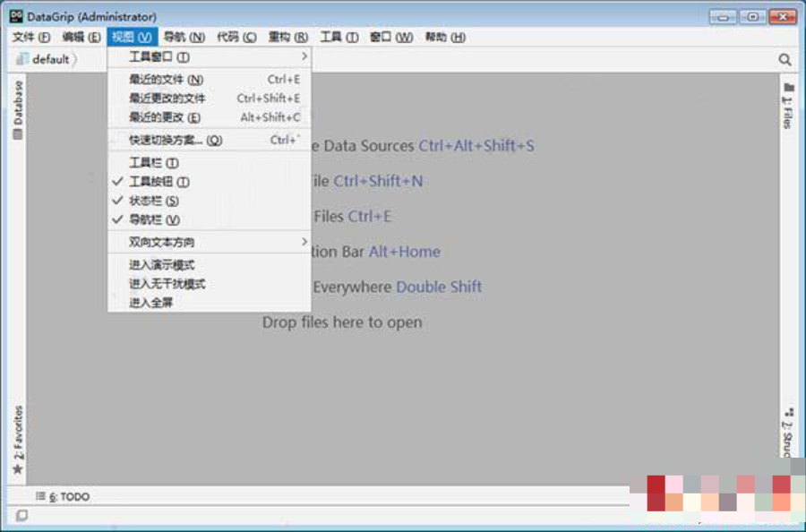The height and width of the screenshot is (532, 806).
Task: Open the 文件 (F) menu
Action: click(x=30, y=37)
